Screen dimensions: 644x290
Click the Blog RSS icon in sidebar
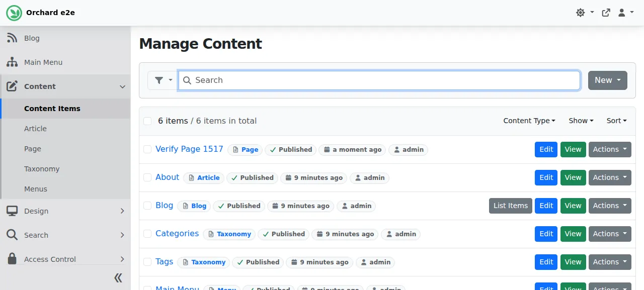click(x=12, y=38)
